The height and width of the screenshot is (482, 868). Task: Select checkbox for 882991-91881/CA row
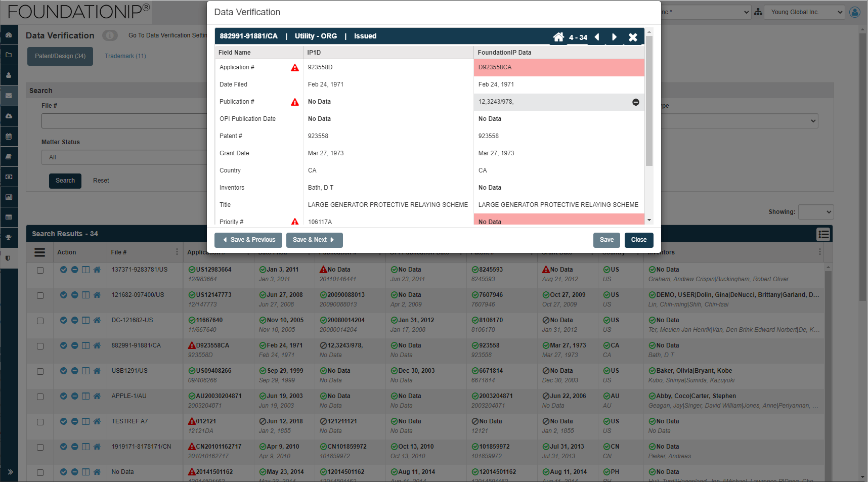click(40, 346)
